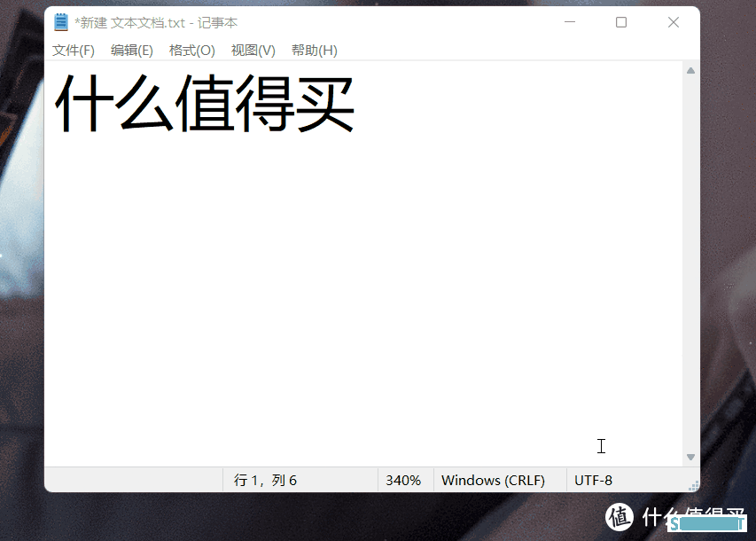The width and height of the screenshot is (756, 541).
Task: Click the Windows (CRLF) status entry
Action: click(x=493, y=480)
